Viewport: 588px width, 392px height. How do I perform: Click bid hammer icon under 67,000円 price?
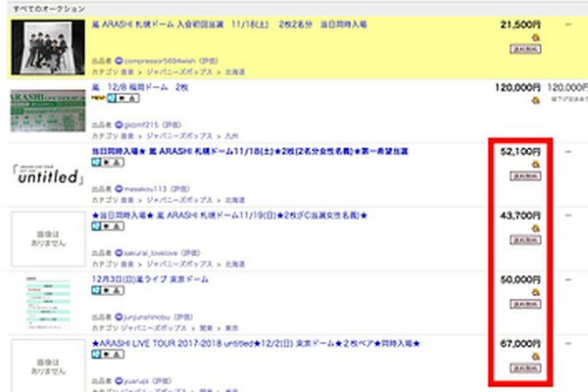[536, 357]
